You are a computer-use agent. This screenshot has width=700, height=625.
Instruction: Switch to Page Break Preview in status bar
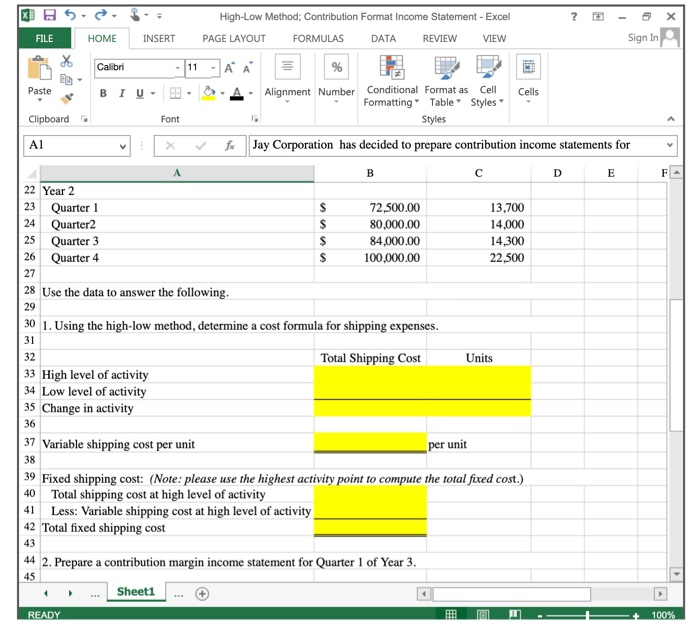click(x=514, y=615)
